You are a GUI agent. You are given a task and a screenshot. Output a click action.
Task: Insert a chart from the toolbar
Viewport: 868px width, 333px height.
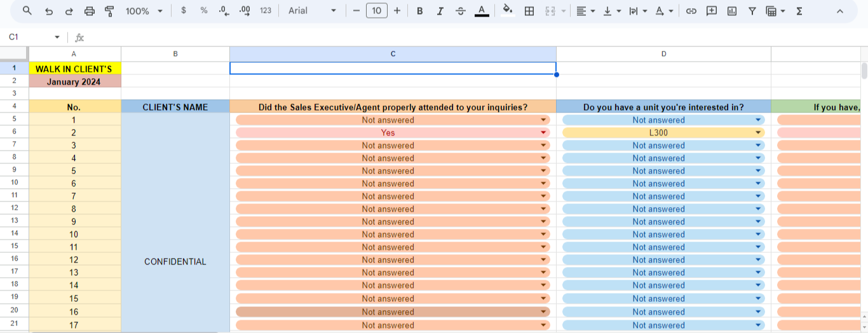coord(732,11)
